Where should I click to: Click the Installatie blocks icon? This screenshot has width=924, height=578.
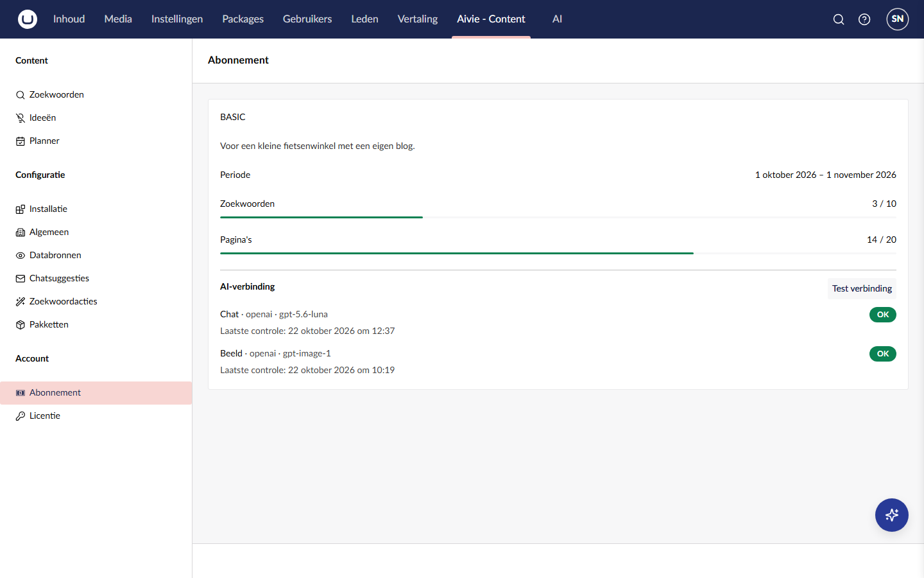[21, 209]
